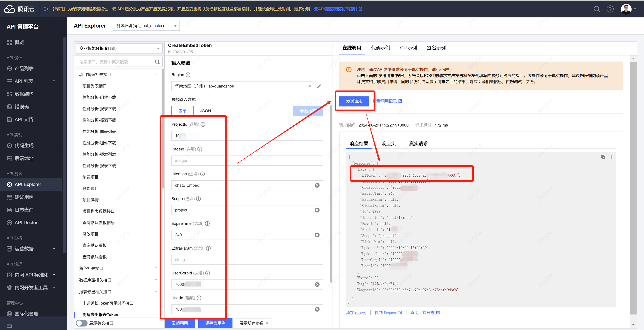Toggle the 展示英文接口 switch
Screen dimensions: 644x330
81,323
